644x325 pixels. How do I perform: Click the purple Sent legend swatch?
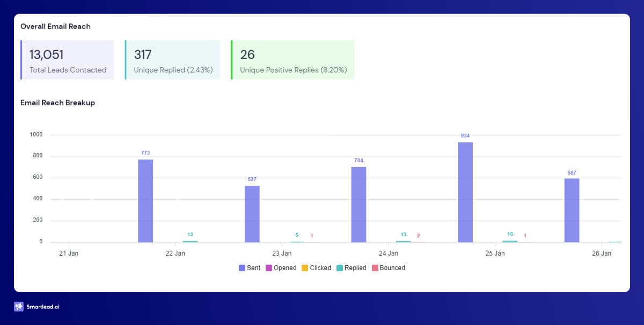pyautogui.click(x=242, y=268)
